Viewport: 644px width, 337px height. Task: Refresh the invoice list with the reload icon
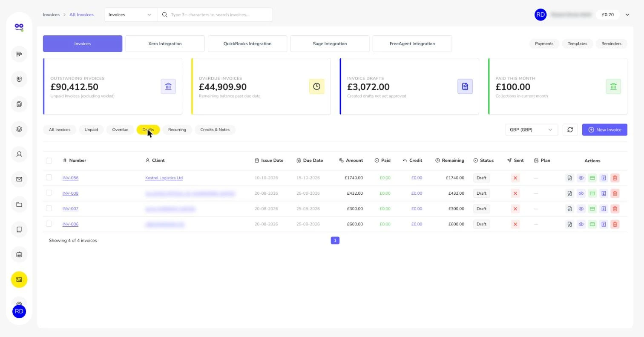570,130
